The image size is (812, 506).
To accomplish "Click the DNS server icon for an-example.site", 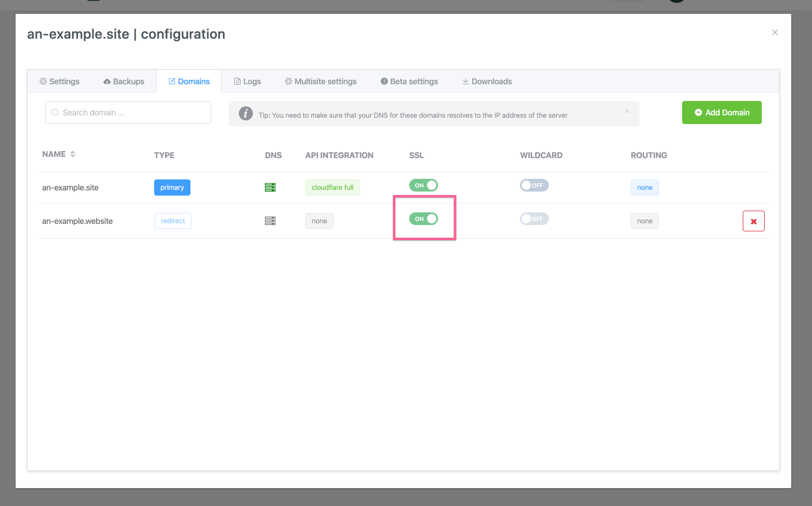I will pyautogui.click(x=270, y=188).
